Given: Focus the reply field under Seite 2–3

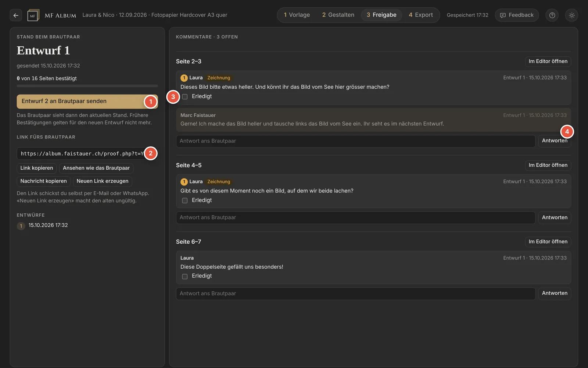Looking at the screenshot, I should (x=355, y=141).
